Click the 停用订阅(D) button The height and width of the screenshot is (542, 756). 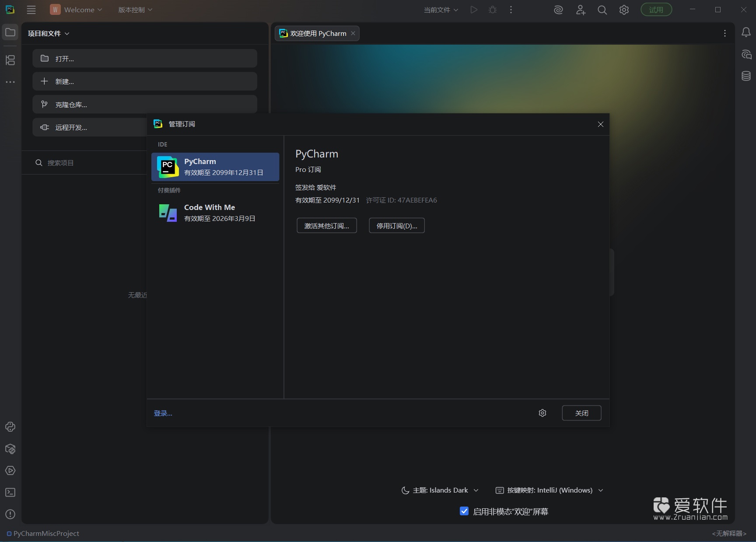[396, 225]
